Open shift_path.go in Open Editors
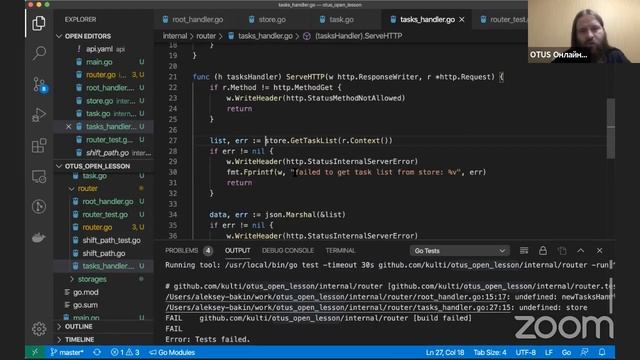The image size is (640, 360). pyautogui.click(x=107, y=153)
